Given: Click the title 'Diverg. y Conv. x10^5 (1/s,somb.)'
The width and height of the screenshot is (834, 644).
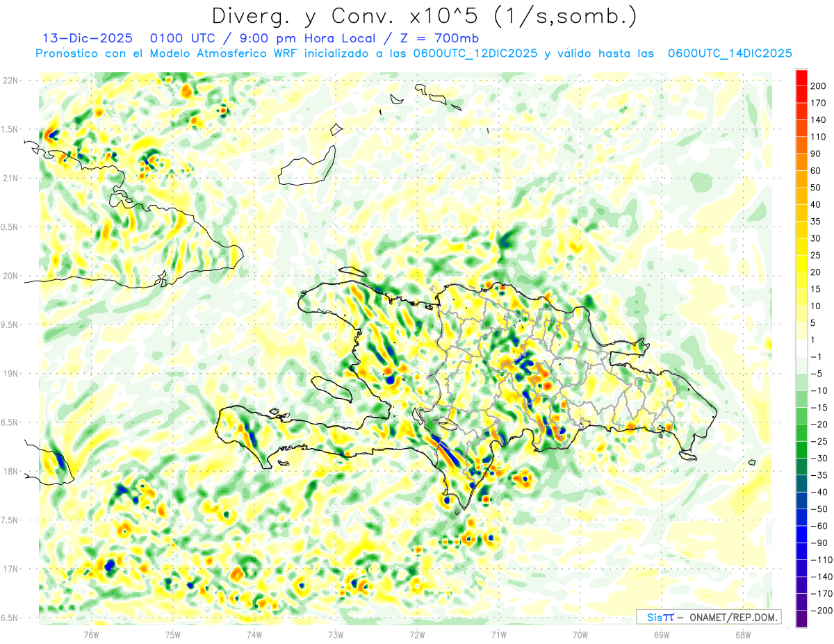Looking at the screenshot, I should click(x=424, y=16).
